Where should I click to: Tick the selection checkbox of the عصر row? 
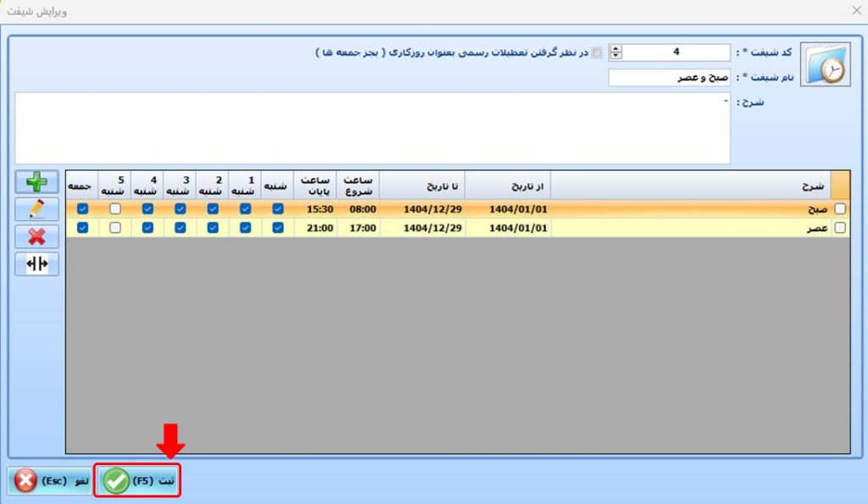pos(840,228)
